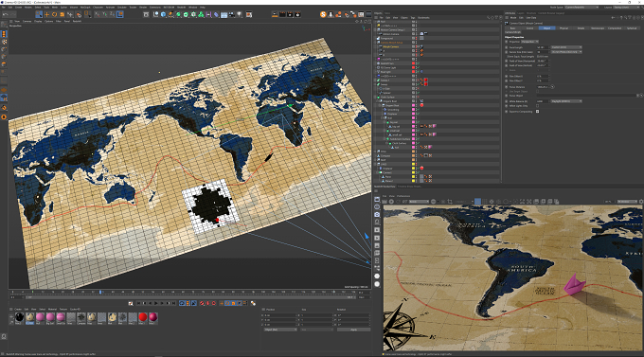Click the Camera object icon in the toolbar

[232, 14]
